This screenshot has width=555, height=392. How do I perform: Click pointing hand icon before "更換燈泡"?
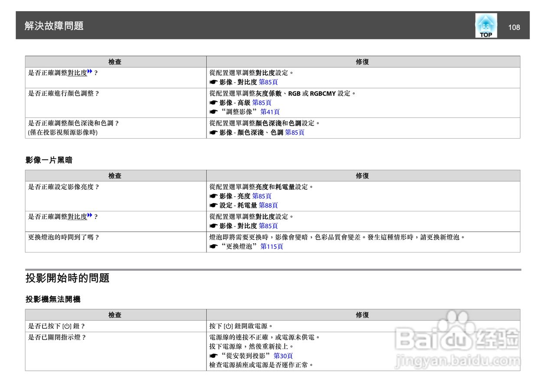[213, 246]
